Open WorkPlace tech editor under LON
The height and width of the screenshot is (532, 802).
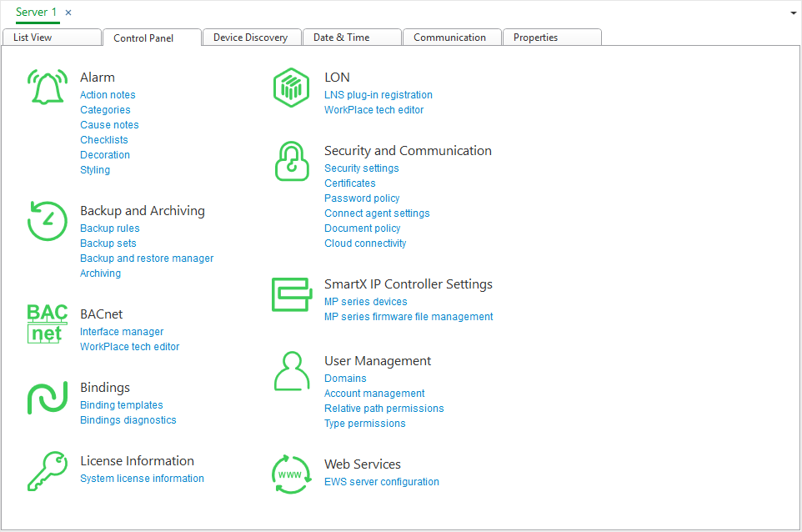[373, 109]
